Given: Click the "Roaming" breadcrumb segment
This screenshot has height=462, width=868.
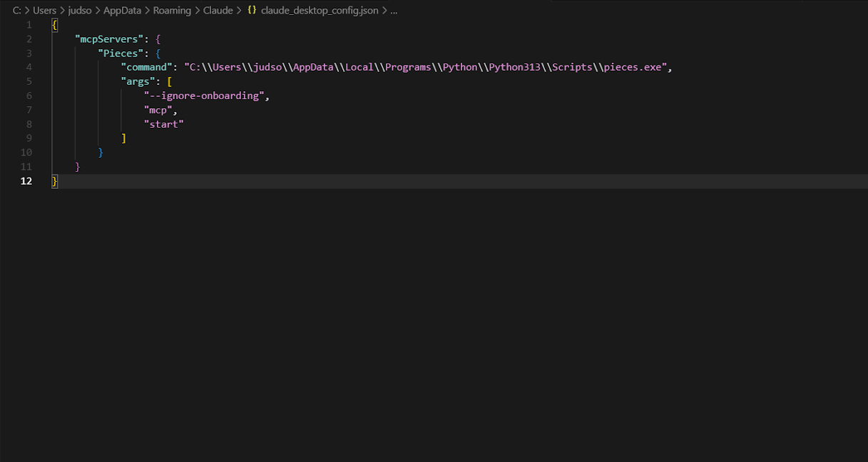Looking at the screenshot, I should (x=172, y=11).
